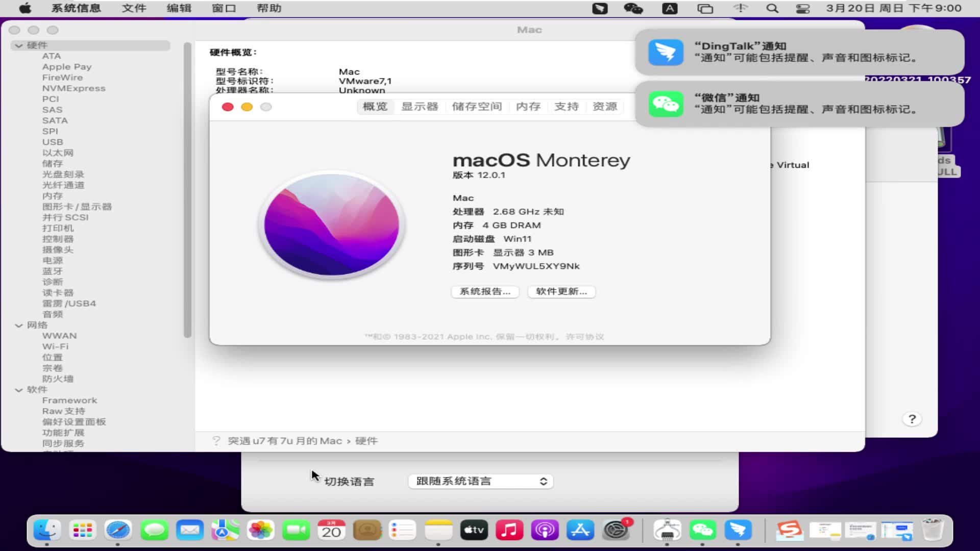The image size is (980, 551).
Task: Select 偏好设置面板 in sidebar
Action: pyautogui.click(x=74, y=422)
